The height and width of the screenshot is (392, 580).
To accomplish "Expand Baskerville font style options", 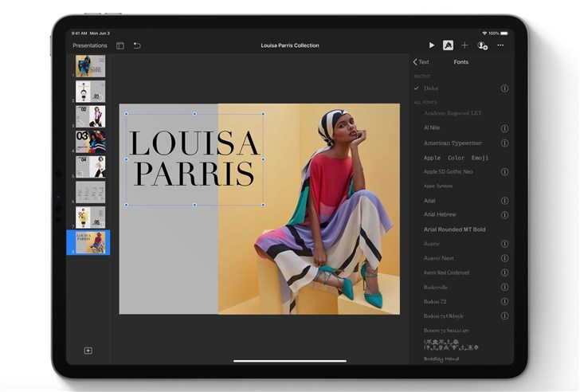I will (504, 287).
